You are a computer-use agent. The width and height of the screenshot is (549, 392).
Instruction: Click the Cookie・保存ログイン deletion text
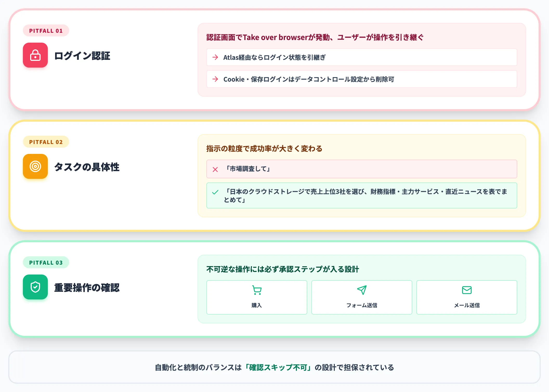(x=309, y=79)
